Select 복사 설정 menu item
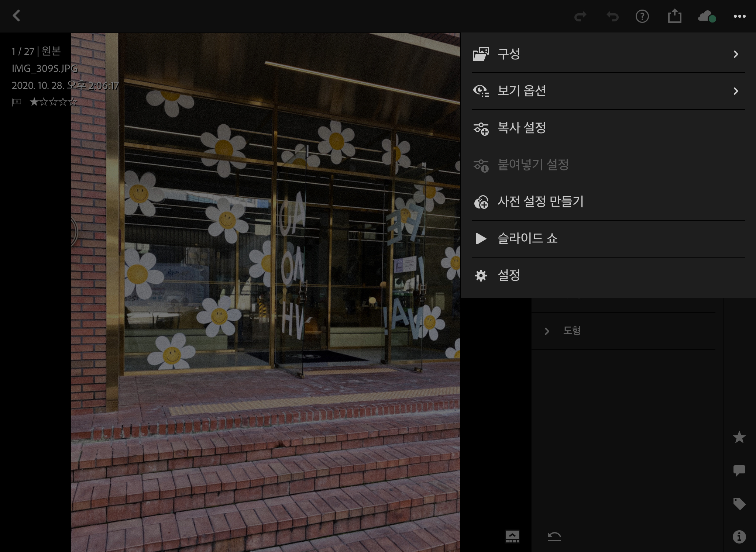 coord(521,128)
